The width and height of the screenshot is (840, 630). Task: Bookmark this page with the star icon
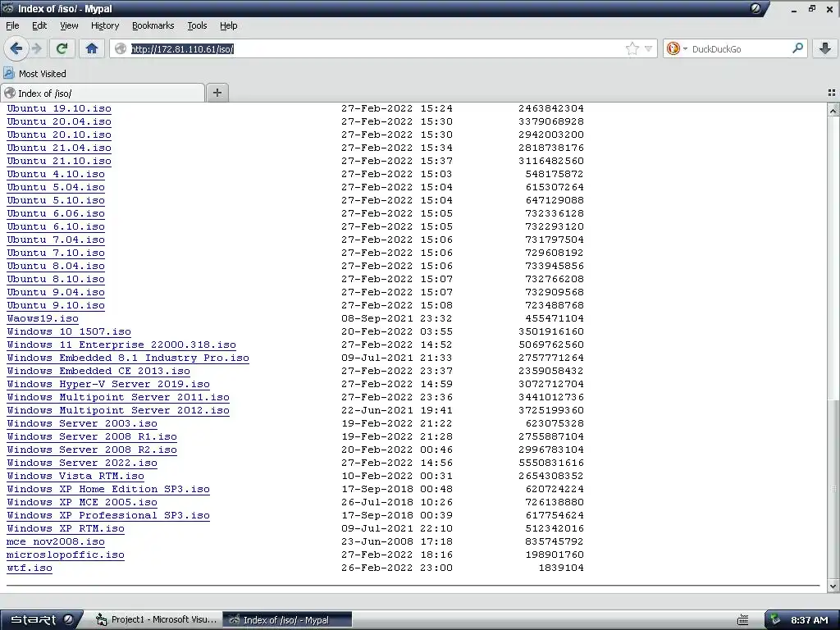point(632,48)
